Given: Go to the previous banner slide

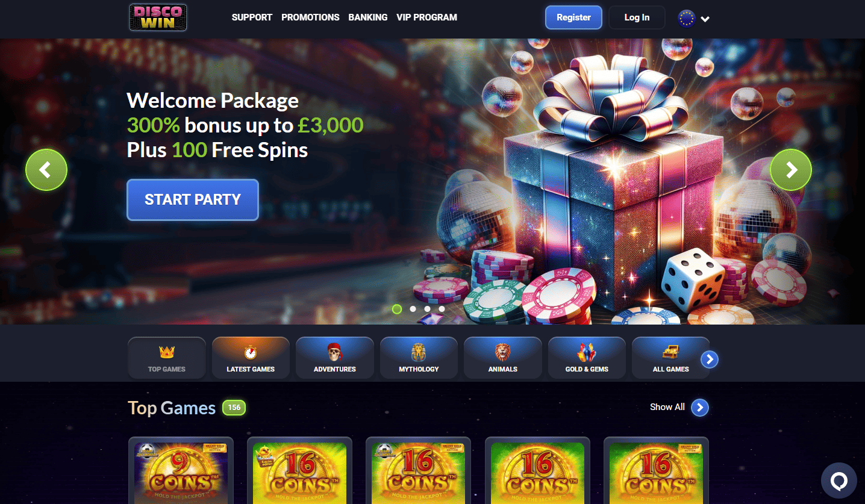Looking at the screenshot, I should pyautogui.click(x=46, y=170).
